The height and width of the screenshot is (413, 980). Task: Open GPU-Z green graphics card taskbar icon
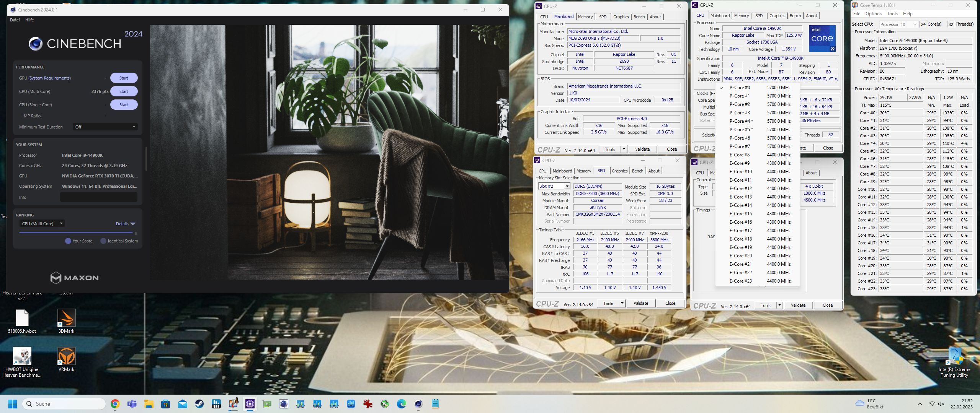267,404
